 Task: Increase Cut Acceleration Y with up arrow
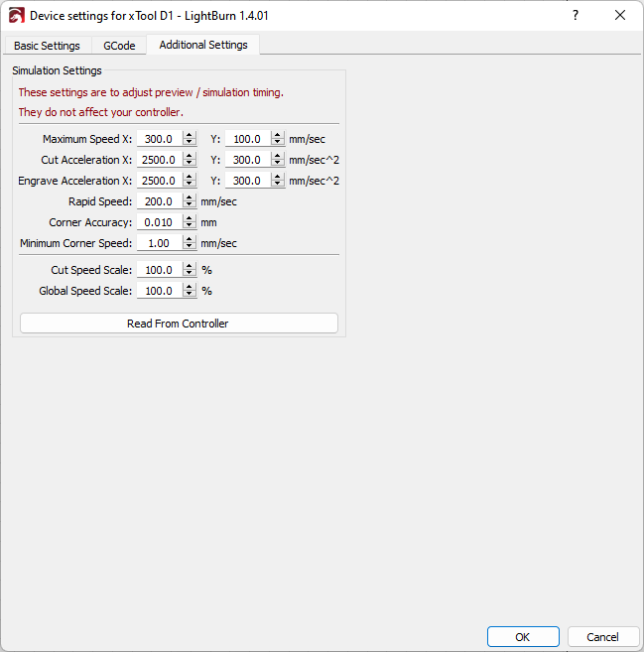coord(278,156)
